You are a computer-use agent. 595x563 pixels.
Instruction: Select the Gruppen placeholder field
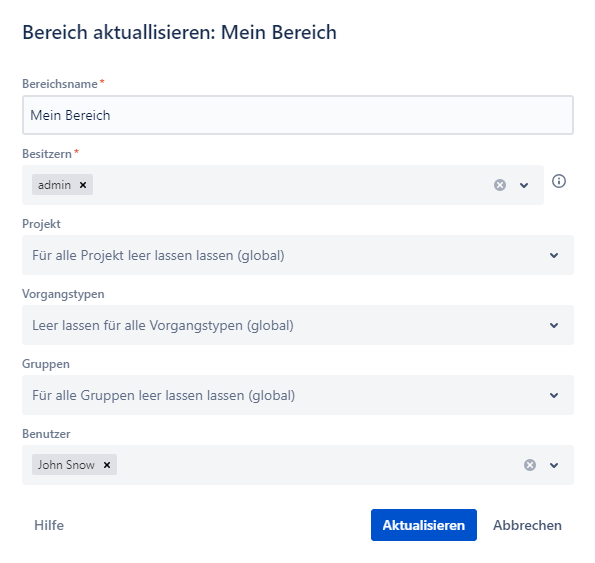[298, 395]
